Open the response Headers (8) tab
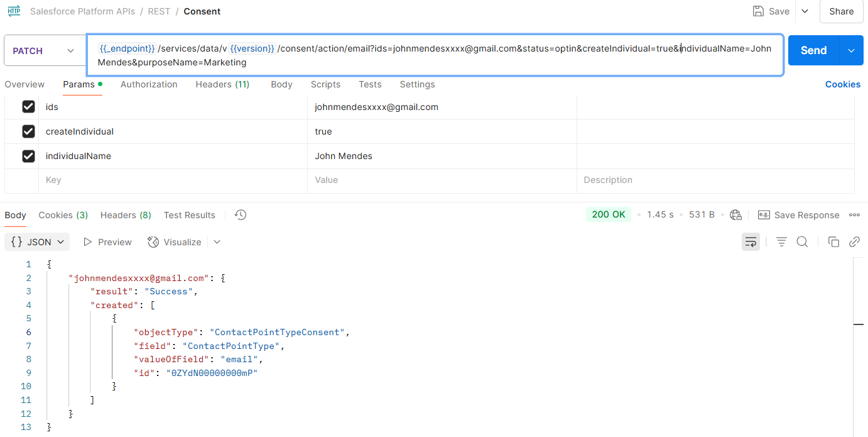The image size is (868, 437). [126, 215]
